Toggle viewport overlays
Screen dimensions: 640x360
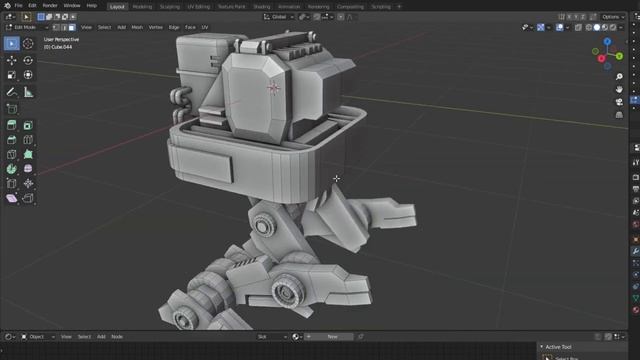(x=560, y=27)
